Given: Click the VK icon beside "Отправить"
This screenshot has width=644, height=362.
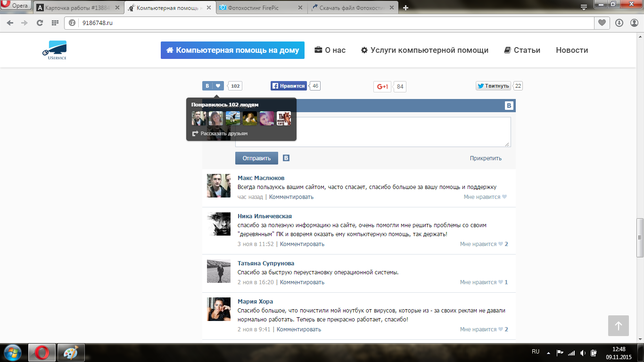Looking at the screenshot, I should pos(286,158).
